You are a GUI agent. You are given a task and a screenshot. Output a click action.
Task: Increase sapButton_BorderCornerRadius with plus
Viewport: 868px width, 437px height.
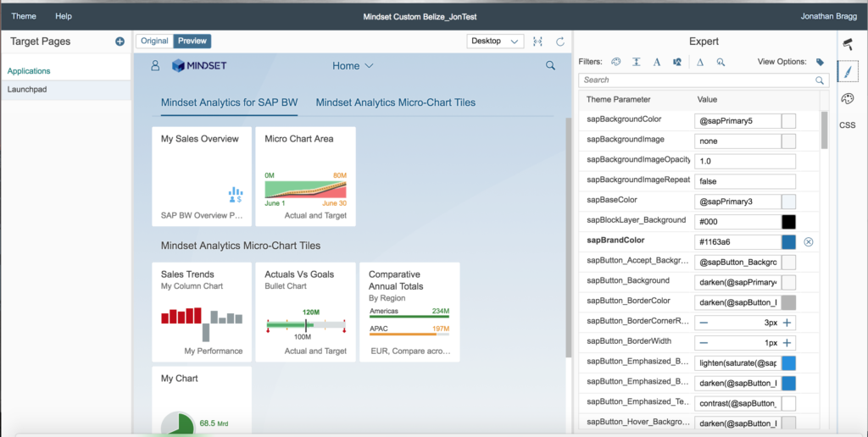tap(787, 323)
